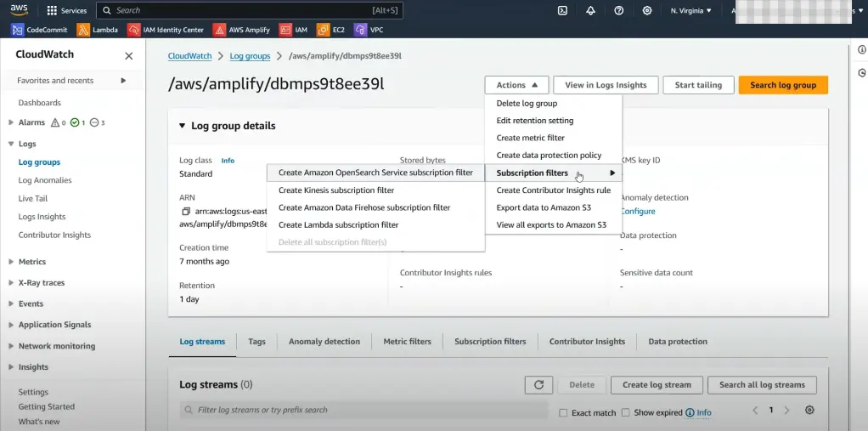The image size is (868, 431).
Task: Open the help question mark icon
Action: click(x=619, y=10)
